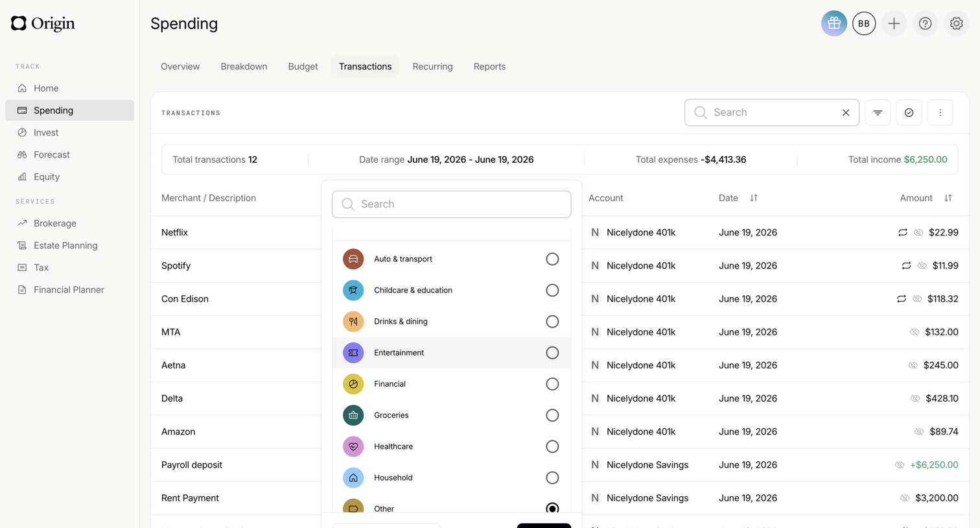
Task: Toggle hidden eye icon on Delta row
Action: 915,398
